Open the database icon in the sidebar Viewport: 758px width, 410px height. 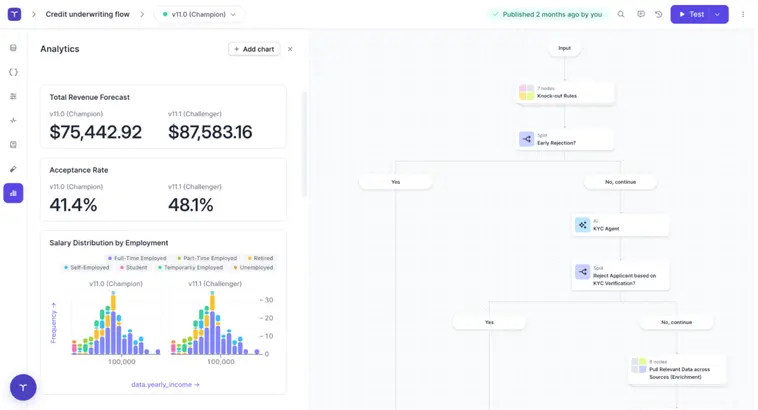point(13,48)
